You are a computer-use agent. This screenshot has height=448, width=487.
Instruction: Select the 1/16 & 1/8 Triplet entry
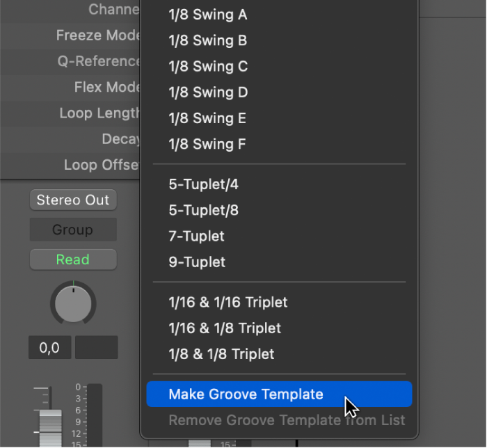tap(225, 328)
